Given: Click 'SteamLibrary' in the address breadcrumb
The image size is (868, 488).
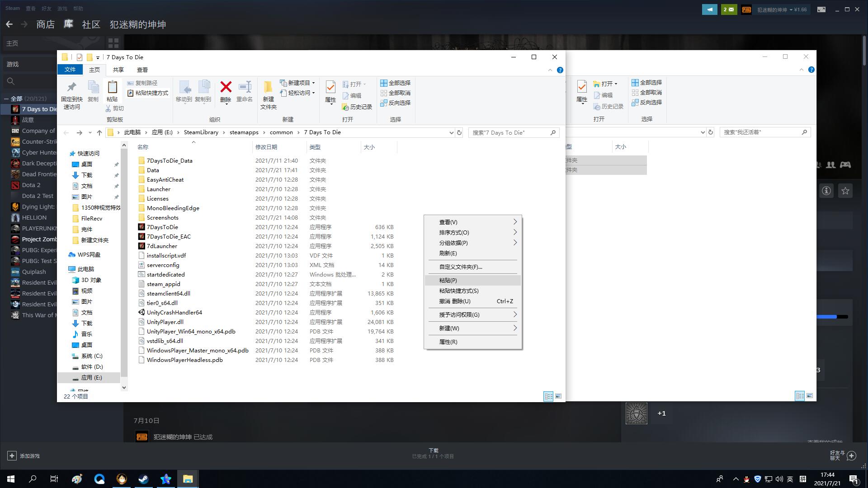Looking at the screenshot, I should (x=201, y=132).
